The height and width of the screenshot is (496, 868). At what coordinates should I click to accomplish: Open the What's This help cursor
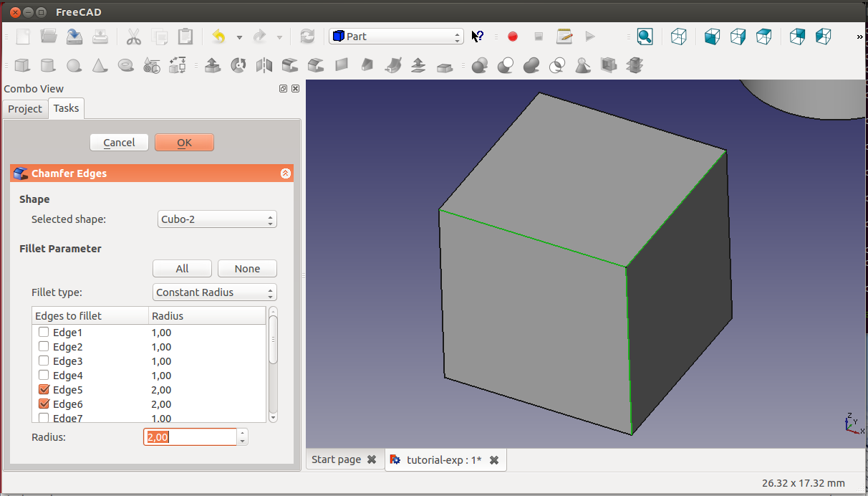pyautogui.click(x=478, y=37)
